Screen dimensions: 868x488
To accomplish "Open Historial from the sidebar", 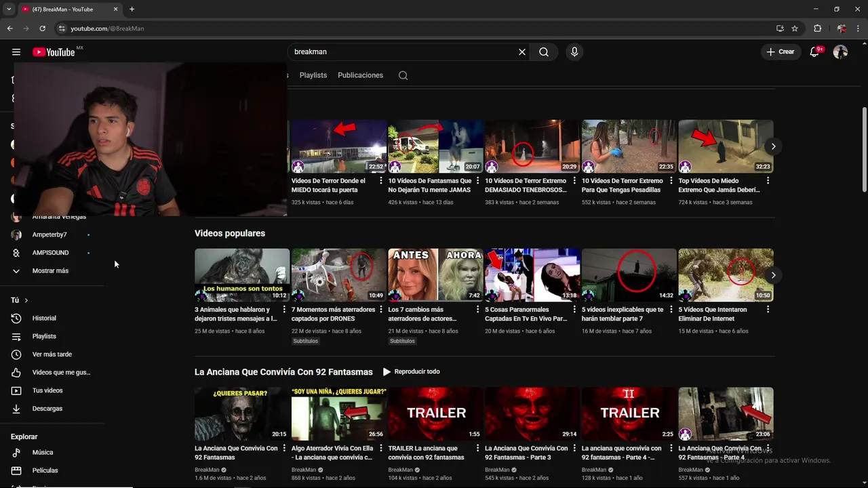I will click(44, 318).
